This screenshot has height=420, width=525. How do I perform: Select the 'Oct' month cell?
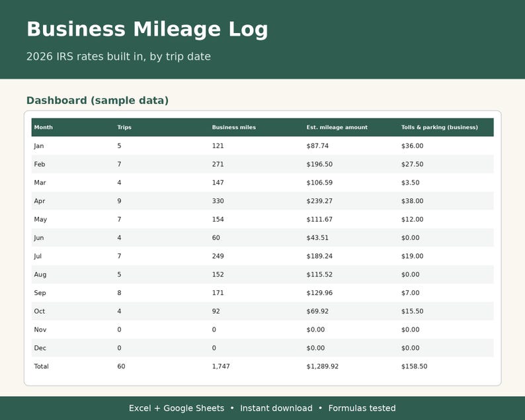point(39,311)
